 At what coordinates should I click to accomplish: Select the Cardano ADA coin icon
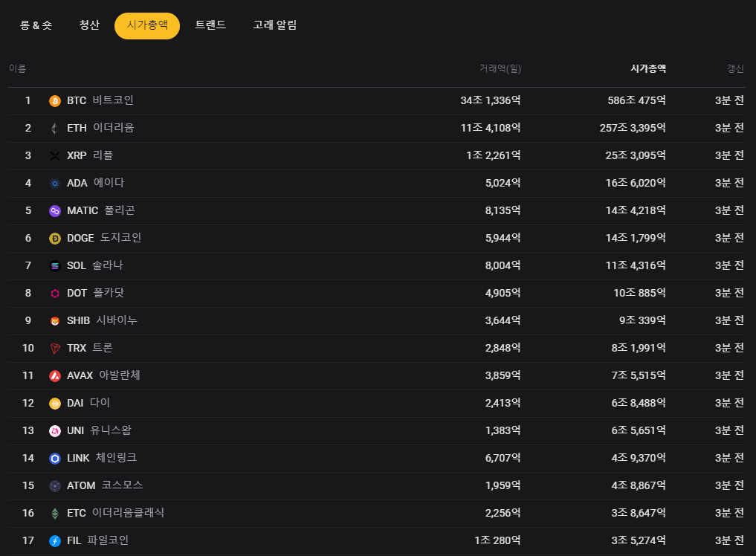point(54,184)
